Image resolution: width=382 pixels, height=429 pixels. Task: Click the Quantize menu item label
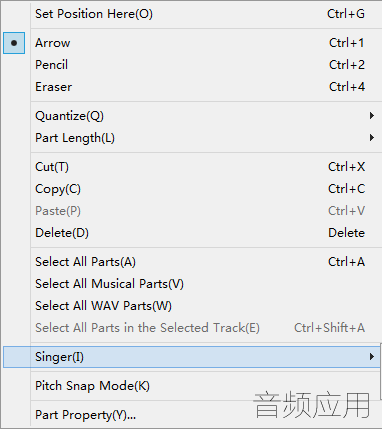click(69, 116)
